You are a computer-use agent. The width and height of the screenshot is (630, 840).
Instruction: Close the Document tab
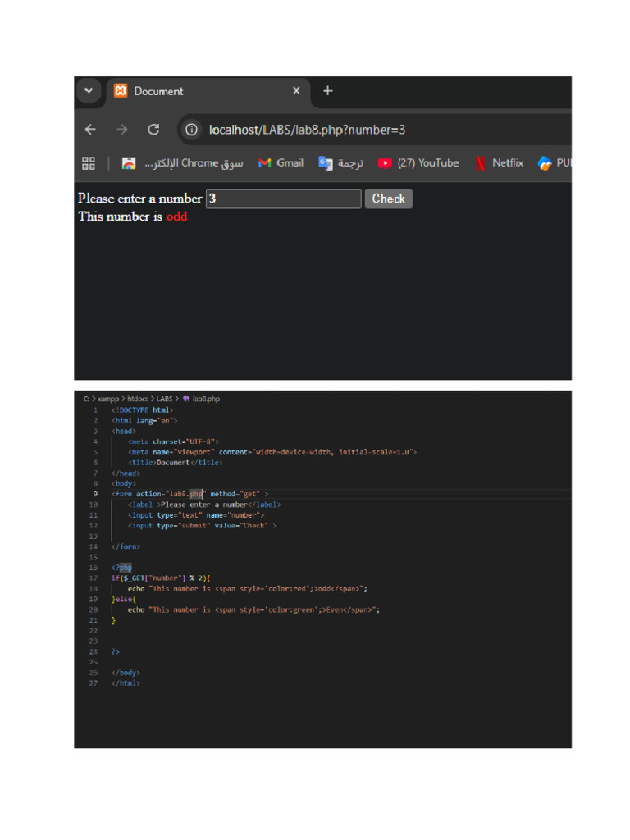(296, 90)
